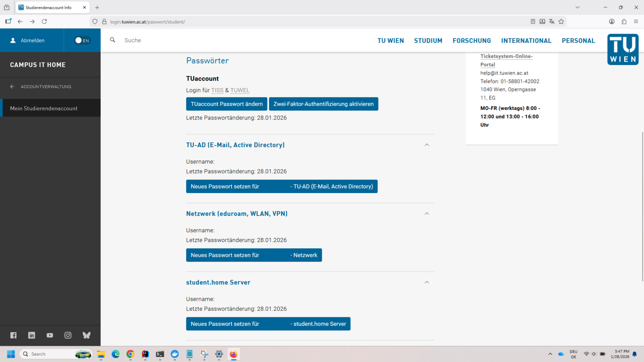Collapse the TU-AD (E-Mail, Active Directory) section
The image size is (644, 362).
[427, 145]
